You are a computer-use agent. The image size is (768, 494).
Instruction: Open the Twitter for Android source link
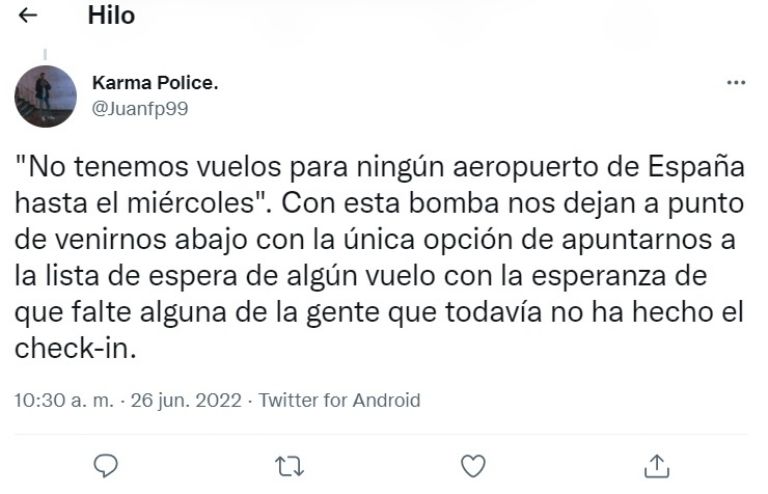[339, 400]
